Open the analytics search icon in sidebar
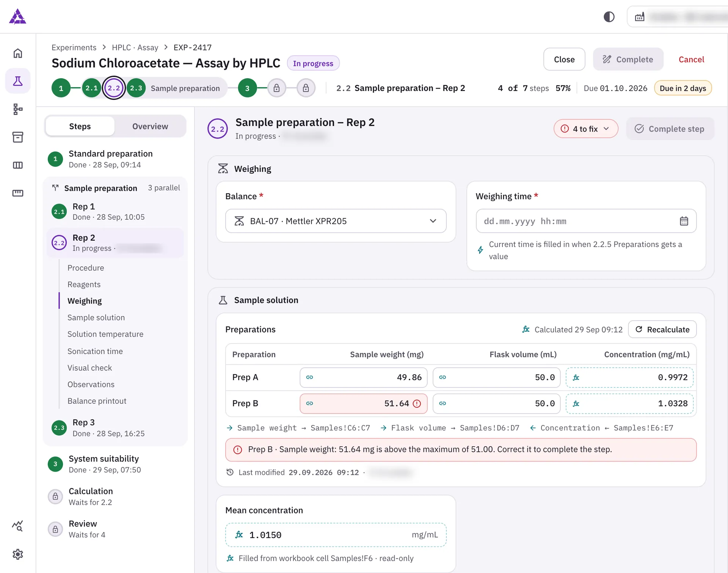728x573 pixels. 18,526
